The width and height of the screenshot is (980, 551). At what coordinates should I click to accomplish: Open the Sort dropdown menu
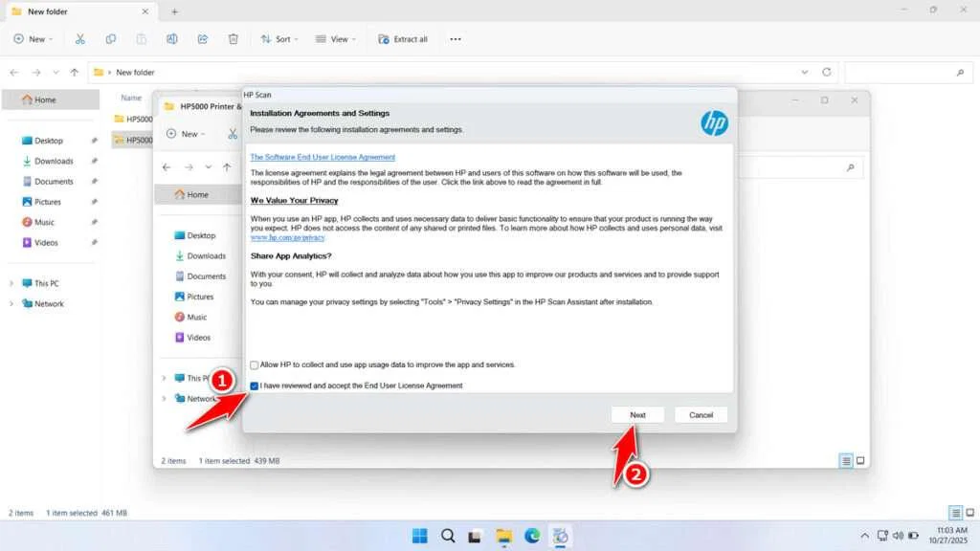tap(278, 39)
